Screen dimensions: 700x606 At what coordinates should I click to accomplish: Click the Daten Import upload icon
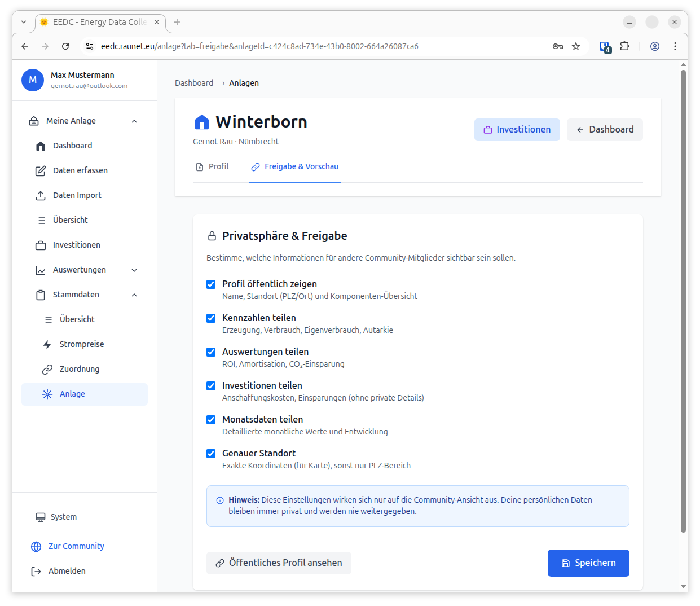(41, 195)
